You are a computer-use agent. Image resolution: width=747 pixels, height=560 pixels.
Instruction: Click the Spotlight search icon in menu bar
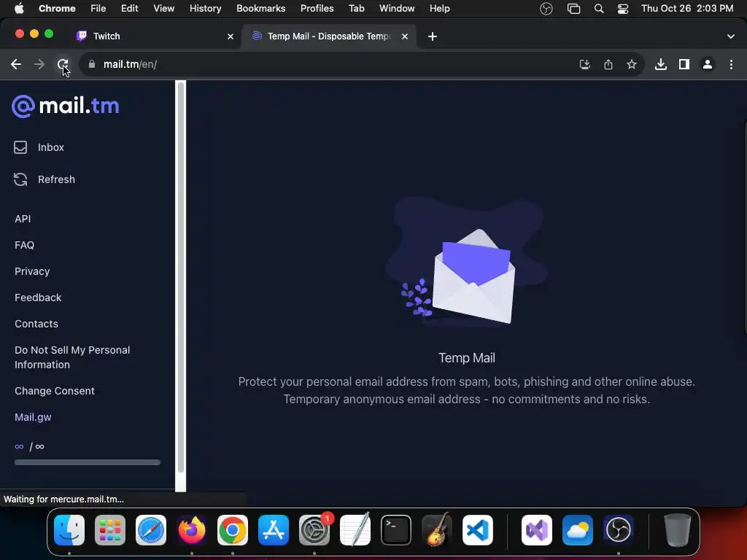599,9
